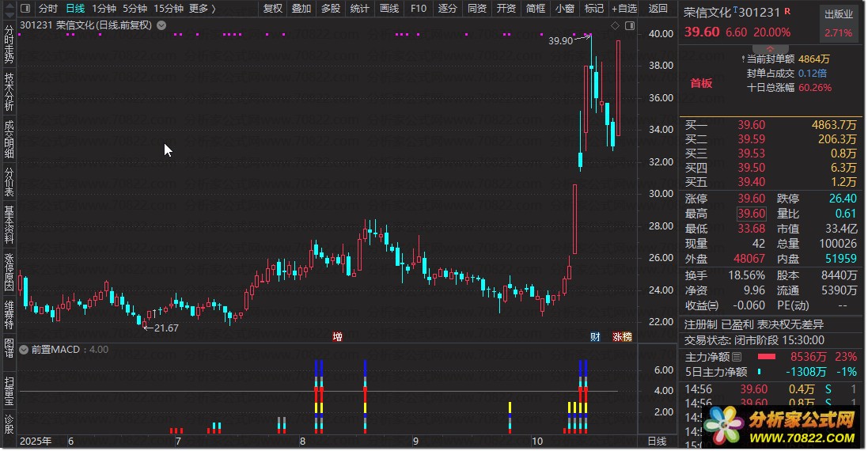Click the diamond icon above the chart
Screen dimensions: 868x451
pyautogui.click(x=615, y=25)
